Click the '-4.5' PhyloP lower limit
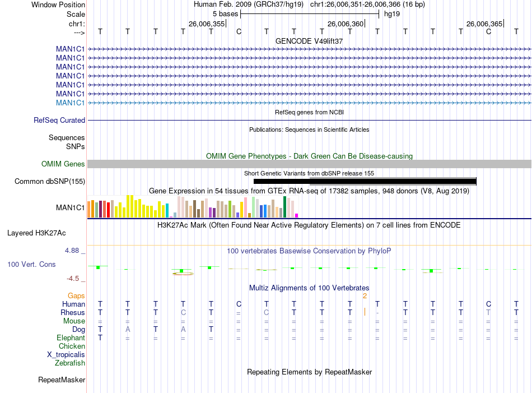Viewport: 532px width, 393px height. [73, 279]
